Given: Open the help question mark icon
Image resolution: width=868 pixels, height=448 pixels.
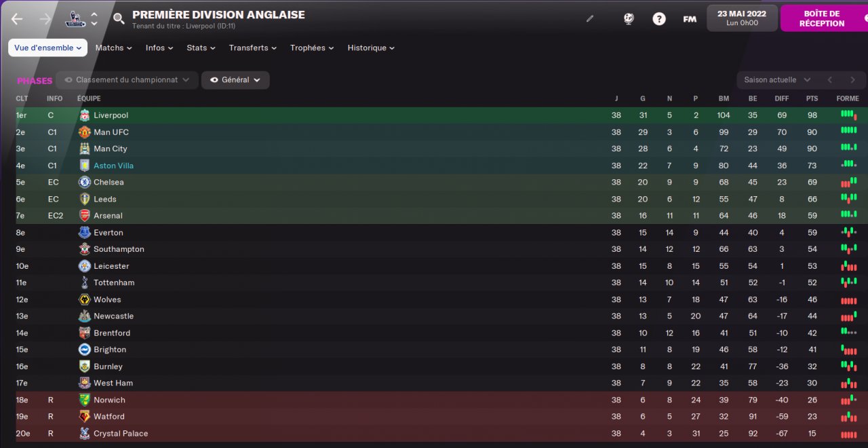Looking at the screenshot, I should [x=659, y=19].
